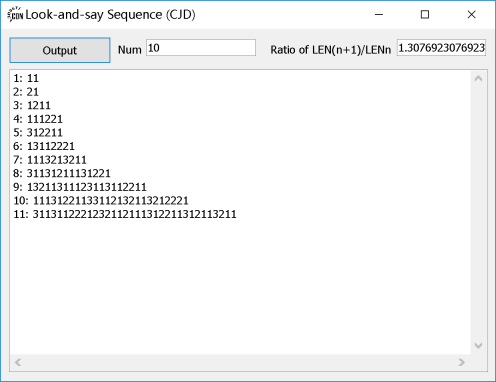Click the "Num" label

tap(130, 50)
